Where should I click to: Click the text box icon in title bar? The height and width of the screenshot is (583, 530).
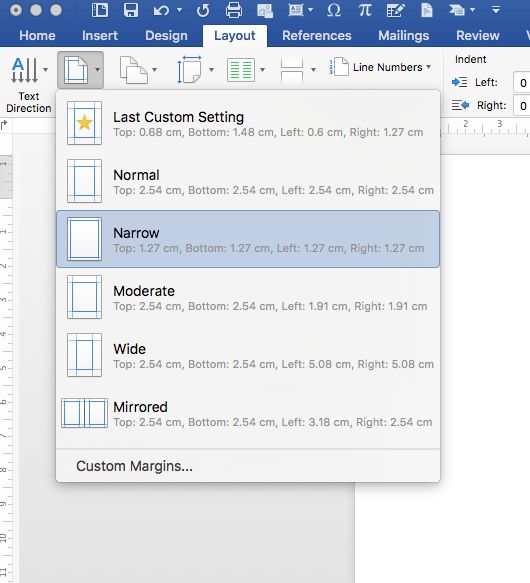[x=296, y=10]
